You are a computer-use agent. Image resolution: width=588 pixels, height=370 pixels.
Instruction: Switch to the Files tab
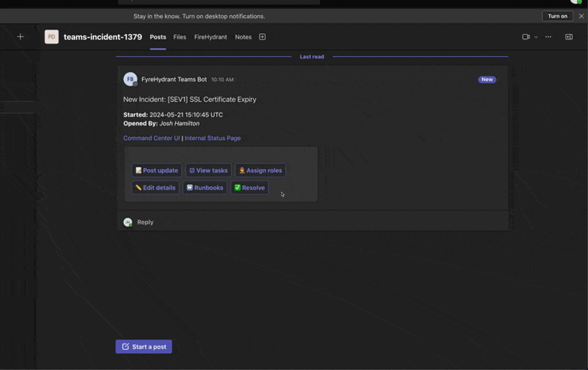click(180, 37)
